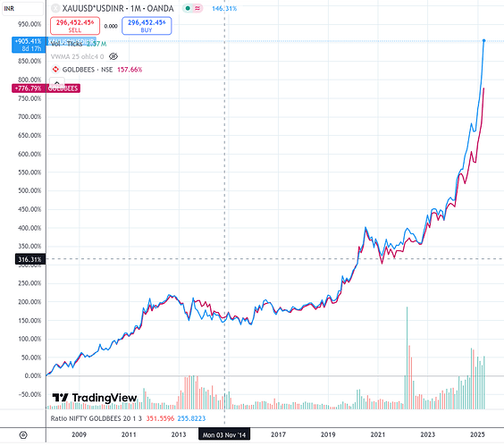This screenshot has height=446, width=504.
Task: Click the +905.41% blue price label
Action: (29, 45)
